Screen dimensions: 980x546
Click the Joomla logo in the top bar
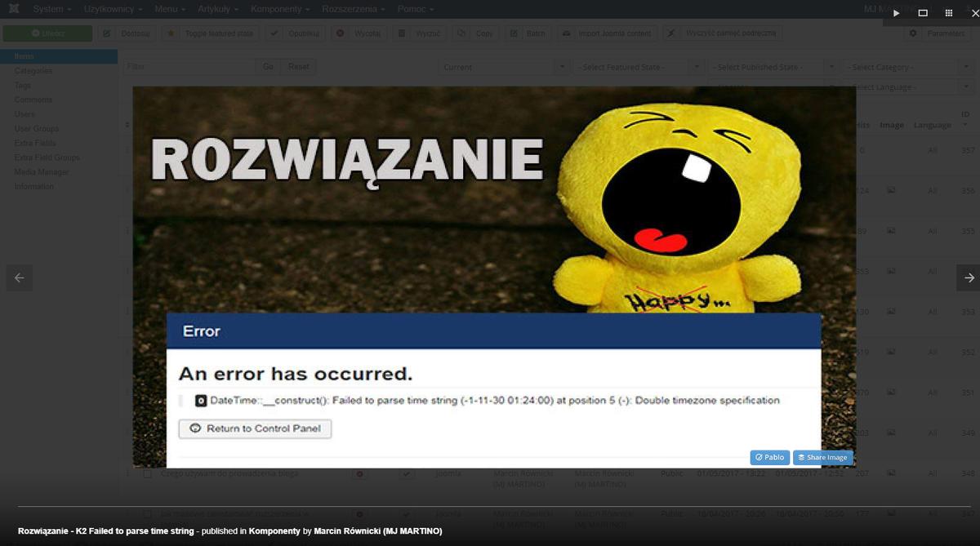(x=14, y=9)
